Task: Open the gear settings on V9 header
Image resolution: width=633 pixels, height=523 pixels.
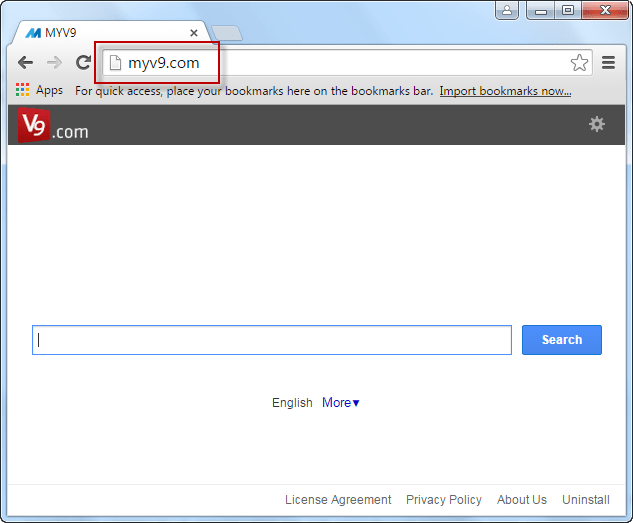Action: point(597,124)
